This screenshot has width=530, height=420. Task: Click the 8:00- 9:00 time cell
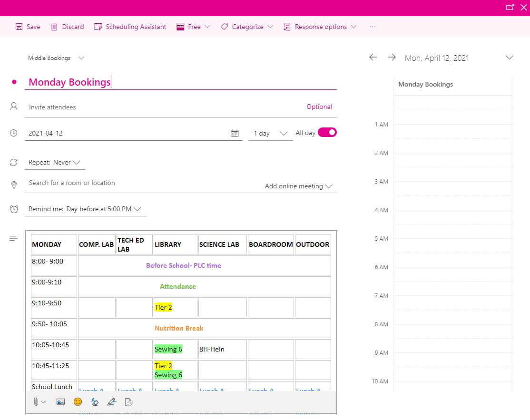coord(54,265)
